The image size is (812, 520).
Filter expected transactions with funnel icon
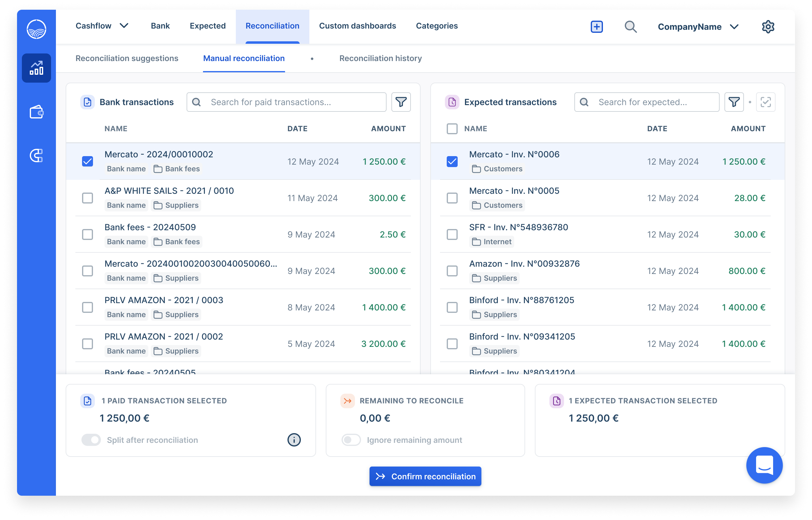(734, 102)
